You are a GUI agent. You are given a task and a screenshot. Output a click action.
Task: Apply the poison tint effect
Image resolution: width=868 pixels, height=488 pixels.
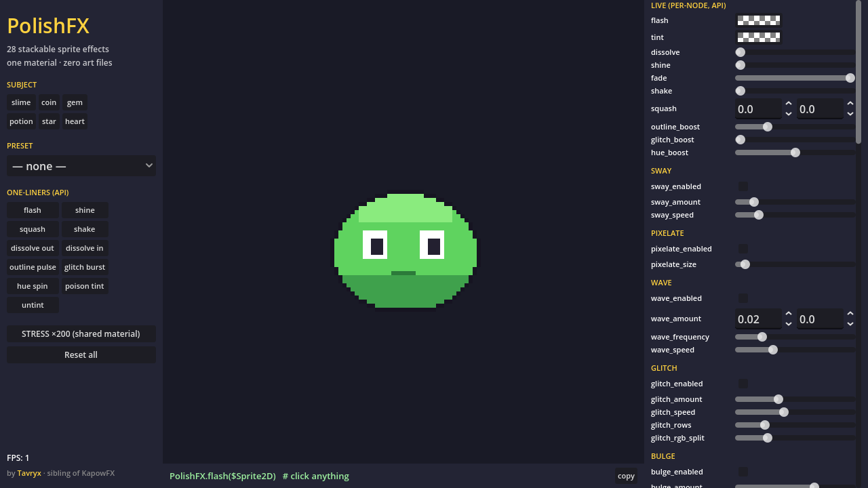click(85, 286)
